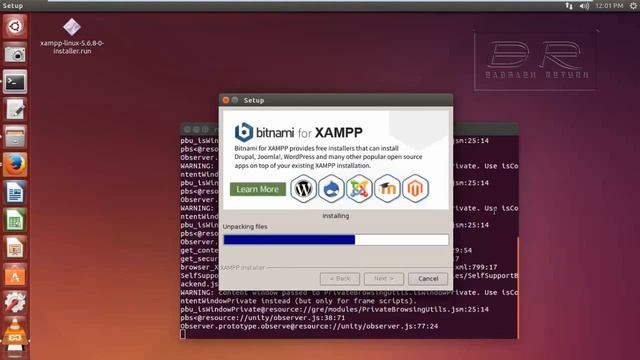Click the terminal window scrollbar
This screenshot has height=360, width=640.
click(518, 288)
